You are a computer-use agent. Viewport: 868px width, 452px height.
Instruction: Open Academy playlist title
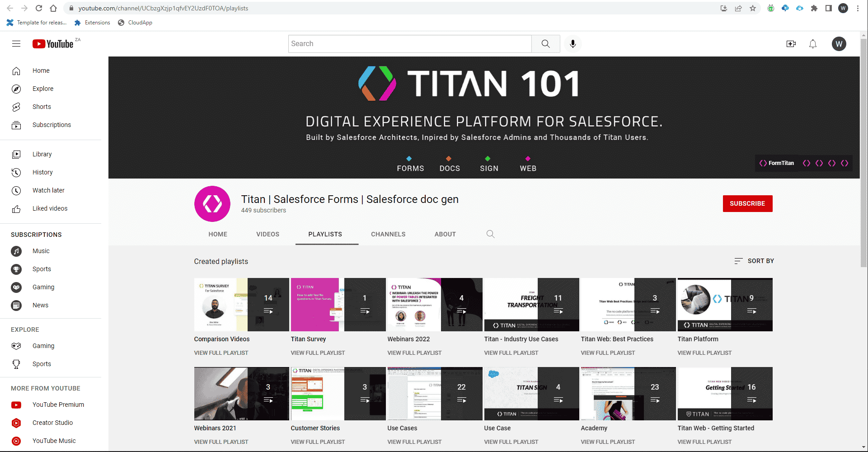coord(594,428)
